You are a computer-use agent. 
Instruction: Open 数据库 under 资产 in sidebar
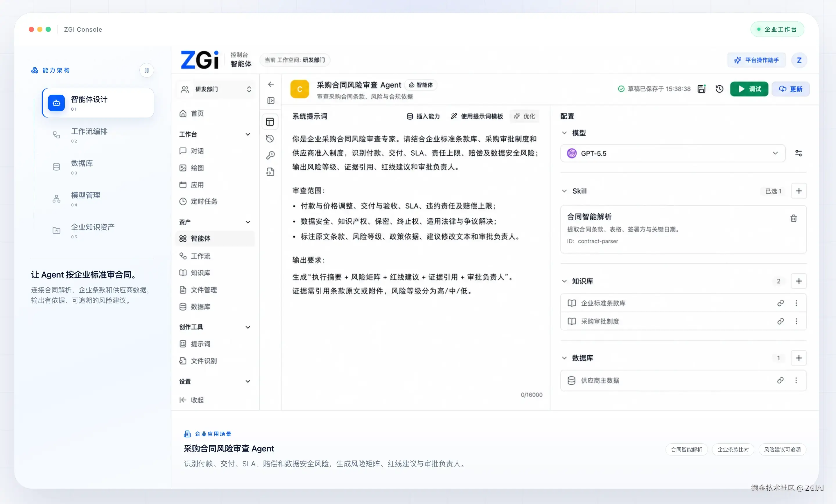[x=216, y=307]
